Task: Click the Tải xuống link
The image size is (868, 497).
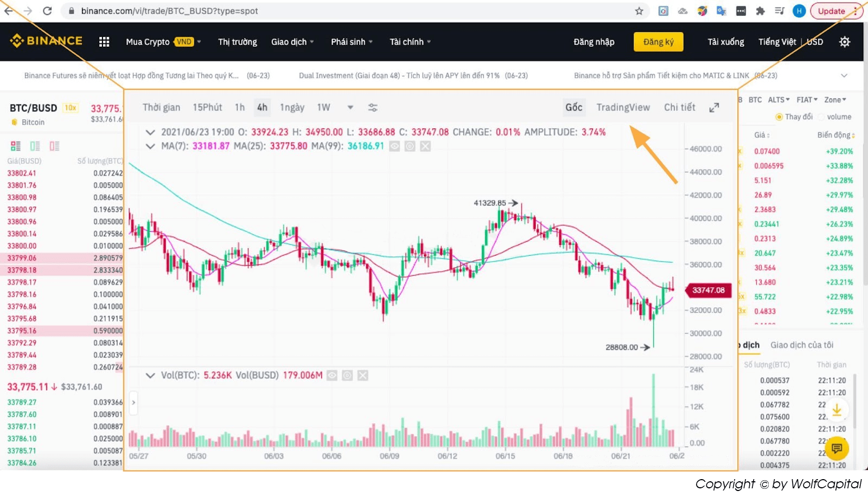Action: tap(725, 42)
